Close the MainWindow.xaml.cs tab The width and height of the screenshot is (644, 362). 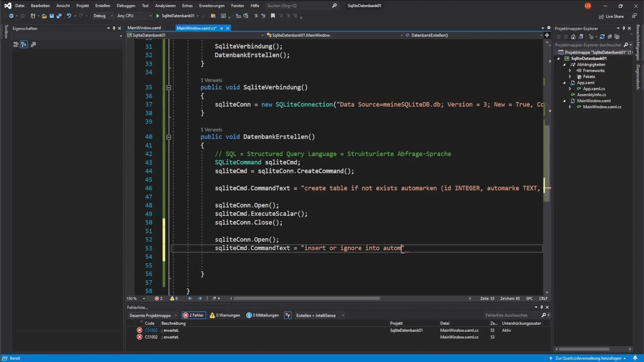tap(228, 28)
